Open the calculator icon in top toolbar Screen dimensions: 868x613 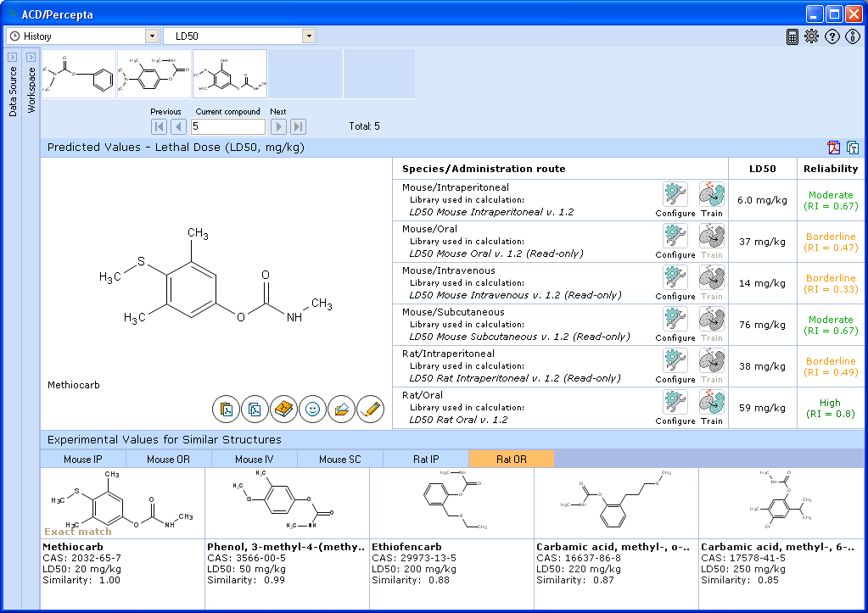coord(792,36)
